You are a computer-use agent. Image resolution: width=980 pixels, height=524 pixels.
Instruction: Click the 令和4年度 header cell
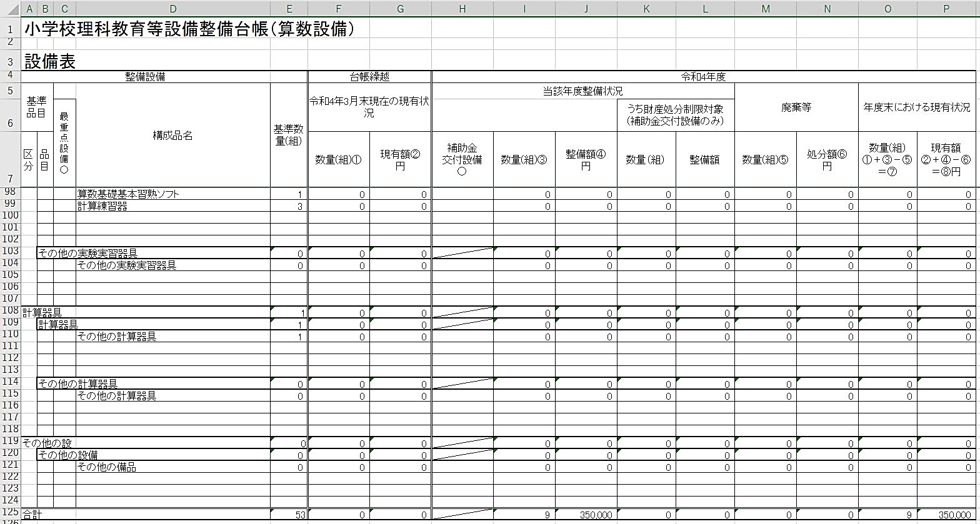(704, 77)
